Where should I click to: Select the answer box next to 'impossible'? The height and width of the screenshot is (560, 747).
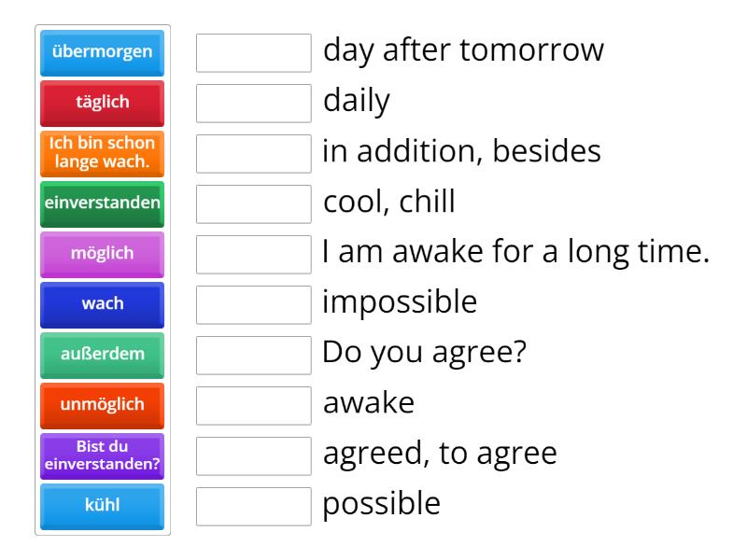point(254,305)
